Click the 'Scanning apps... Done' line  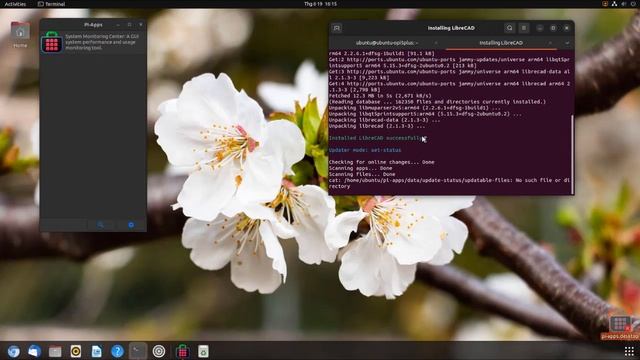point(360,168)
